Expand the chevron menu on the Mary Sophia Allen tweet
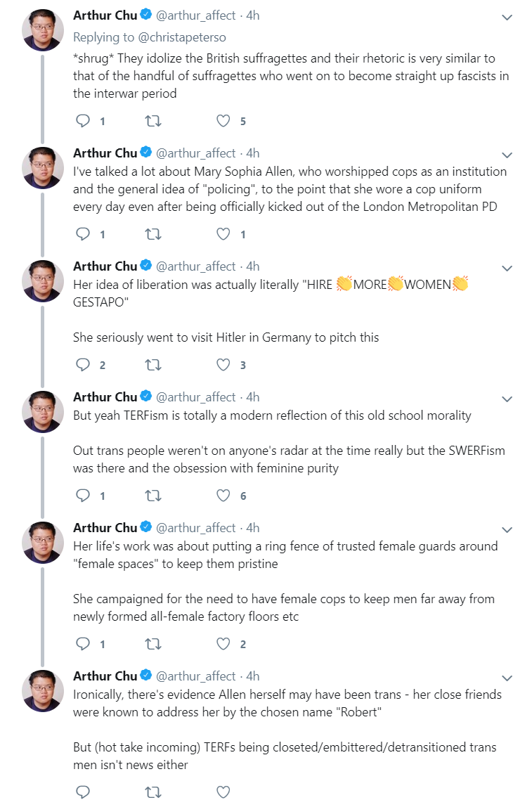Image resolution: width=532 pixels, height=800 pixels. [x=507, y=155]
